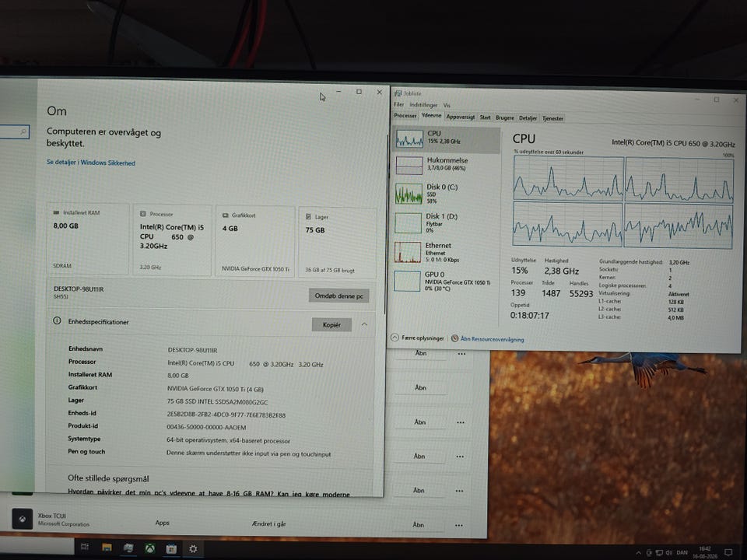Click the Ofte stillede spørgsmål heading
The width and height of the screenshot is (747, 560).
[x=108, y=478]
